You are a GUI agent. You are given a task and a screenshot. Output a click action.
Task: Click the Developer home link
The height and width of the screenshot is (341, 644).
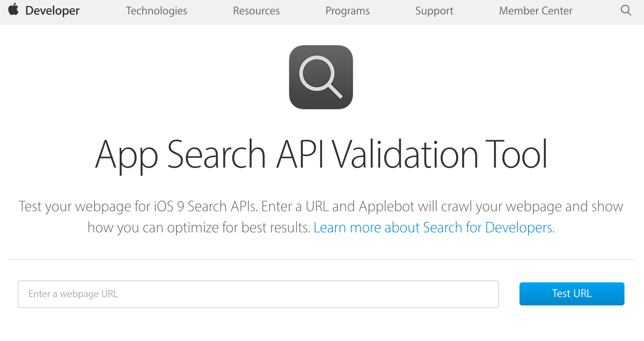pyautogui.click(x=52, y=10)
